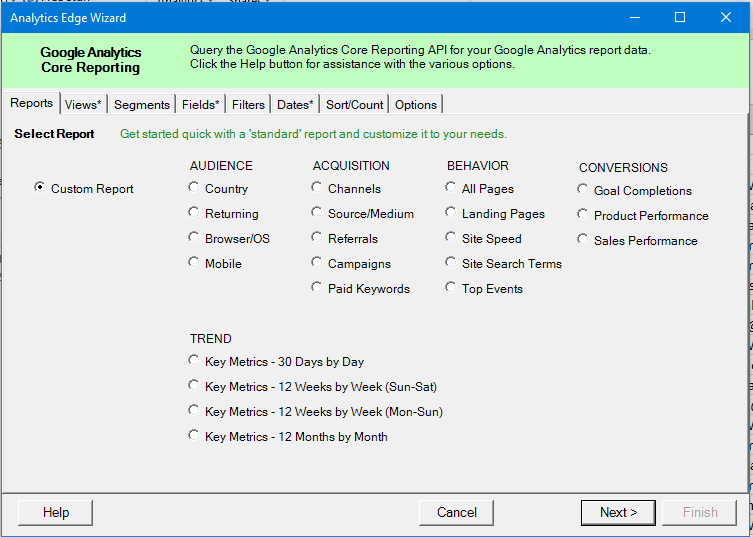The image size is (753, 537).
Task: Click the CONVERSIONS column heading
Action: 623,168
